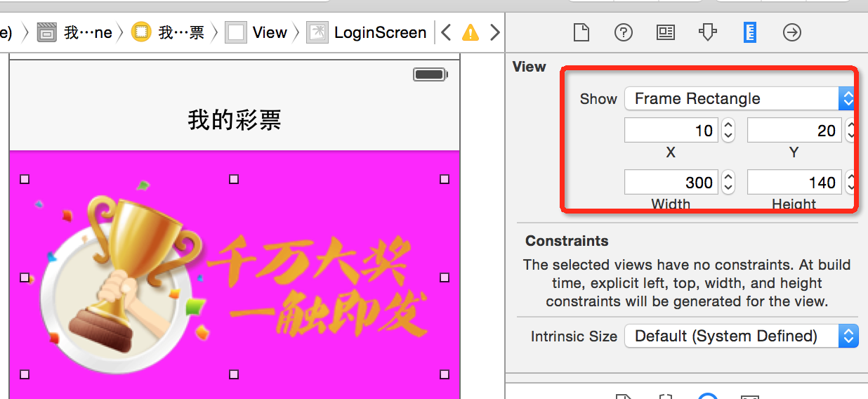Click the yellow warning triangle icon
This screenshot has height=399, width=868.
pos(470,32)
